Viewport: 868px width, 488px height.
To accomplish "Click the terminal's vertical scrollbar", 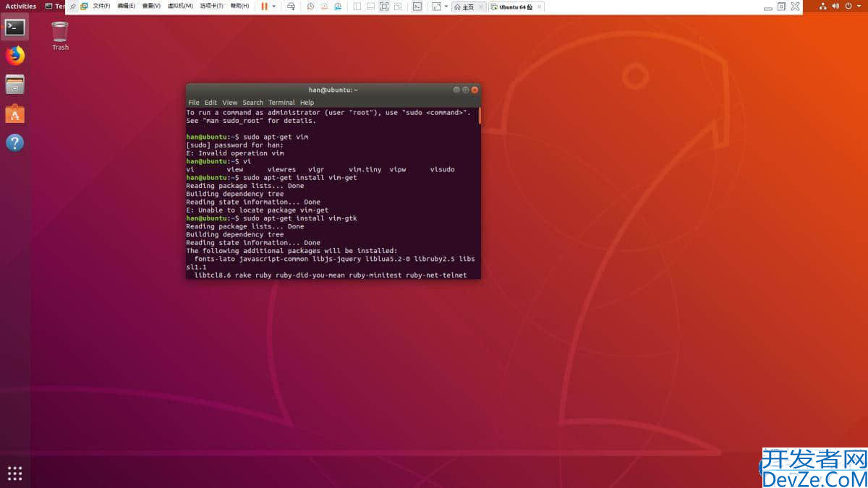I will click(479, 116).
